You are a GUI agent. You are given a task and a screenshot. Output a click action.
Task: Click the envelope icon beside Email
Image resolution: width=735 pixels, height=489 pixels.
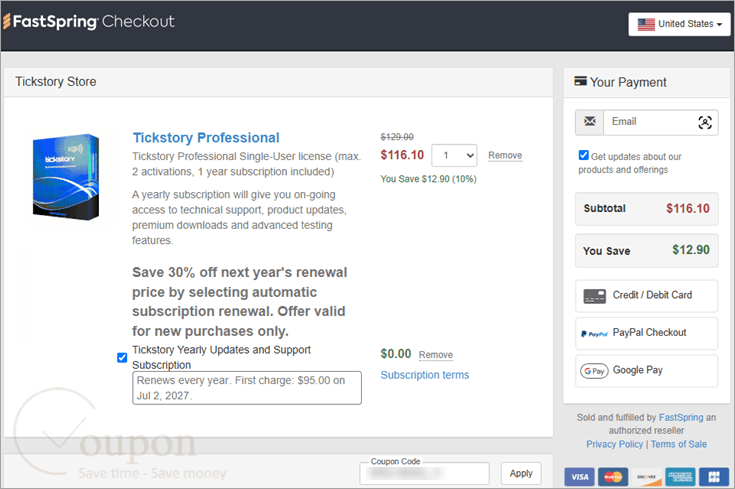click(x=590, y=122)
